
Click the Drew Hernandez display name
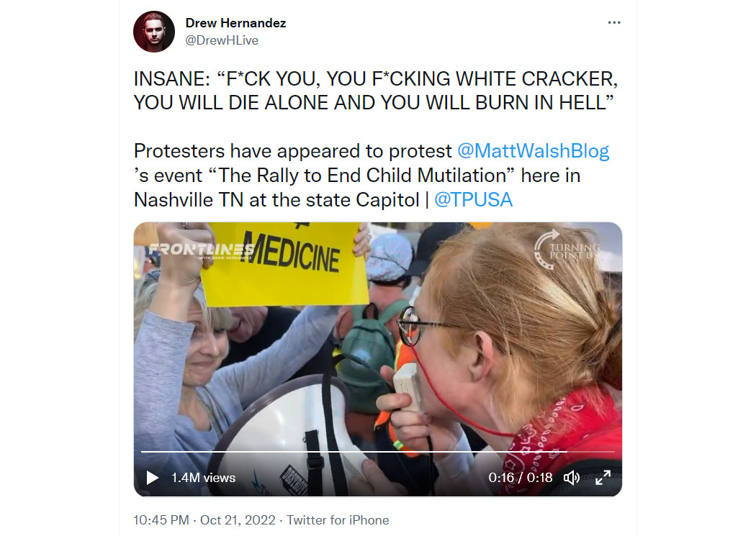coord(235,23)
